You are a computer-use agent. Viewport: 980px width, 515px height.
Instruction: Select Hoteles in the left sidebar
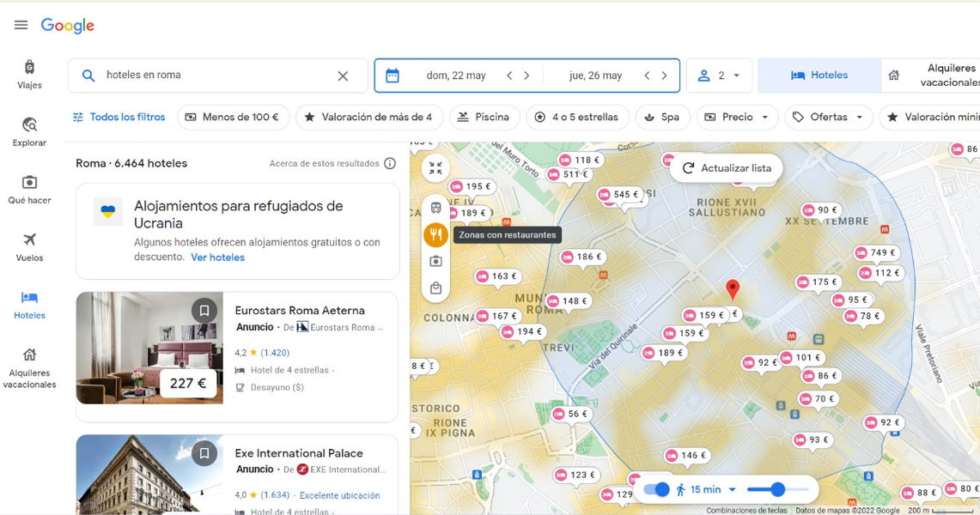pyautogui.click(x=29, y=305)
